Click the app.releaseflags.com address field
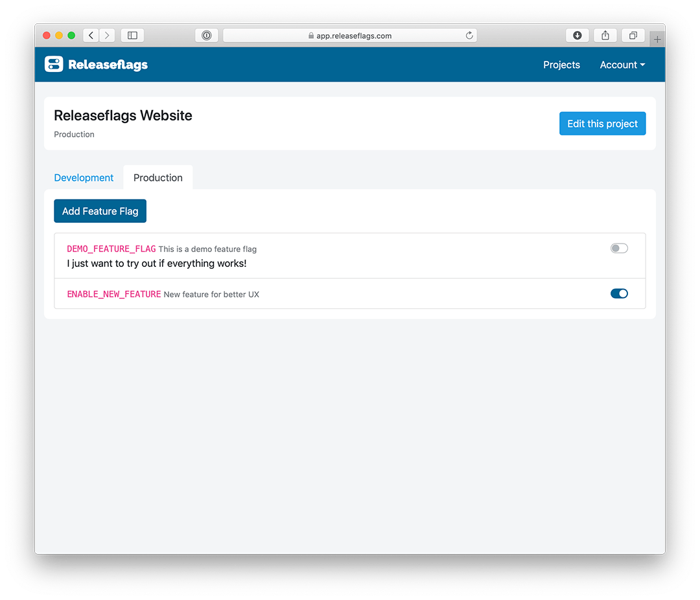 tap(350, 36)
